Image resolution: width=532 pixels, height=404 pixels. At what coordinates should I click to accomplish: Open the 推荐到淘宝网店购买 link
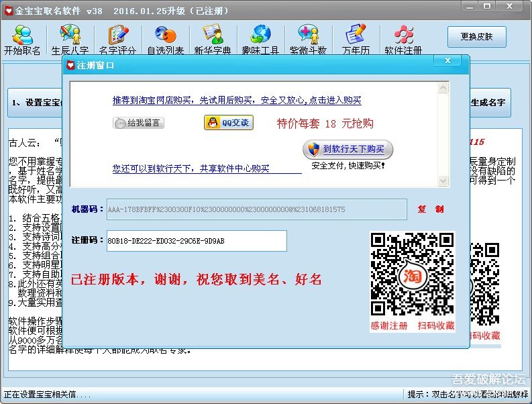point(237,101)
